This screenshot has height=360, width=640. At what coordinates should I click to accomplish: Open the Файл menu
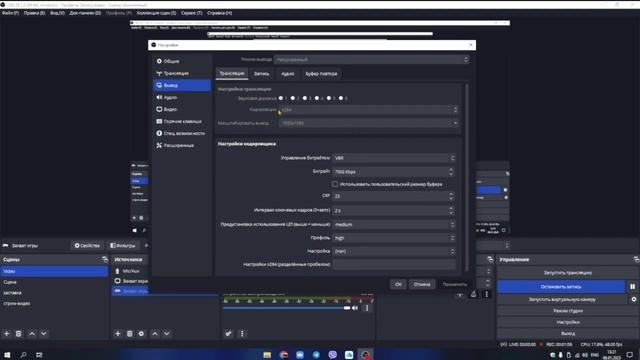(x=10, y=13)
